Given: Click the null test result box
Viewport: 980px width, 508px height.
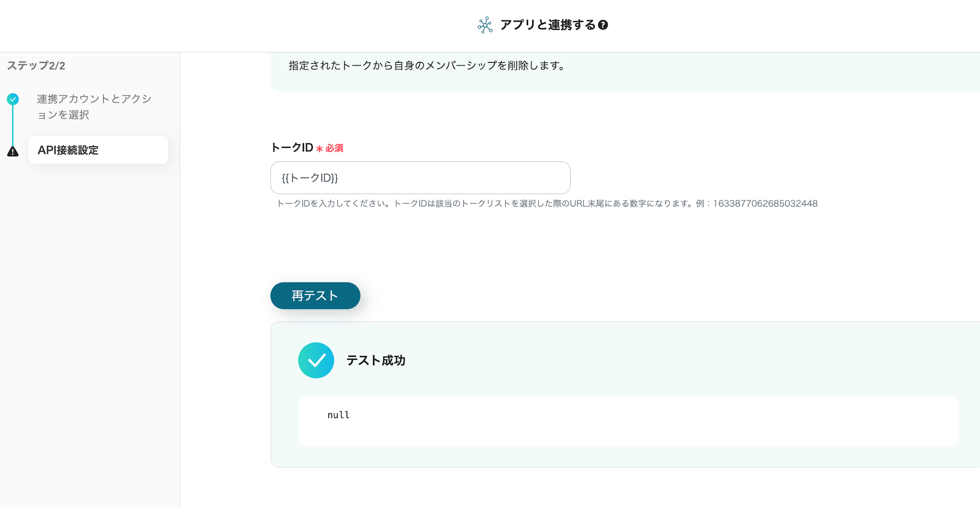Looking at the screenshot, I should tap(628, 421).
